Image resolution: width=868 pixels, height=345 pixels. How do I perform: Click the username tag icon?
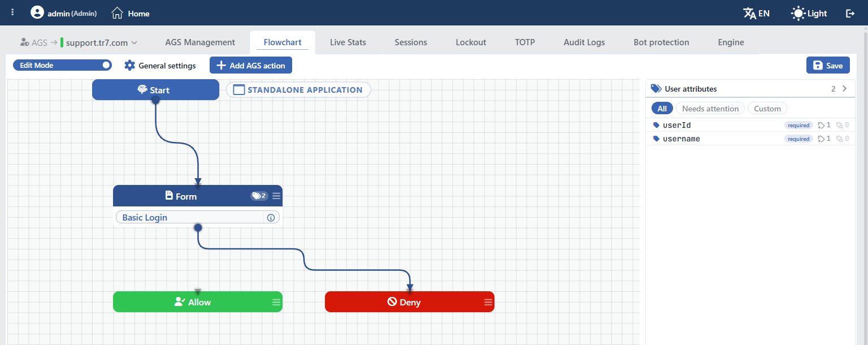656,139
